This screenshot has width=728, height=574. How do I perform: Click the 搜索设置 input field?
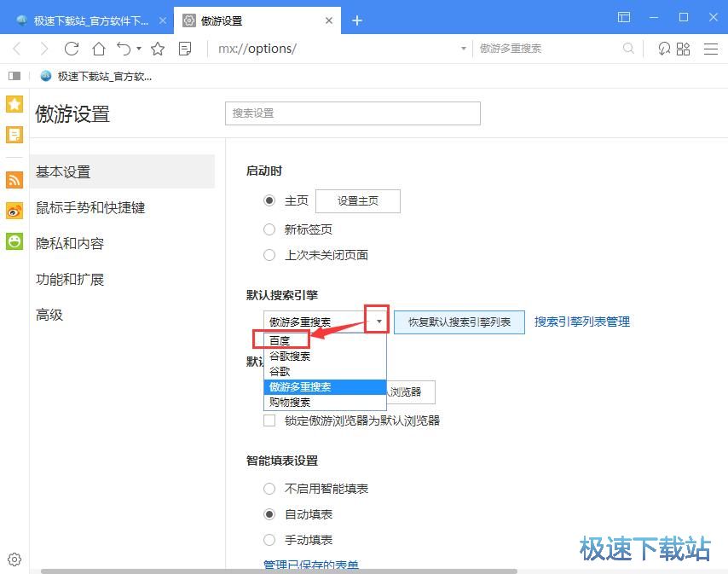[x=352, y=113]
